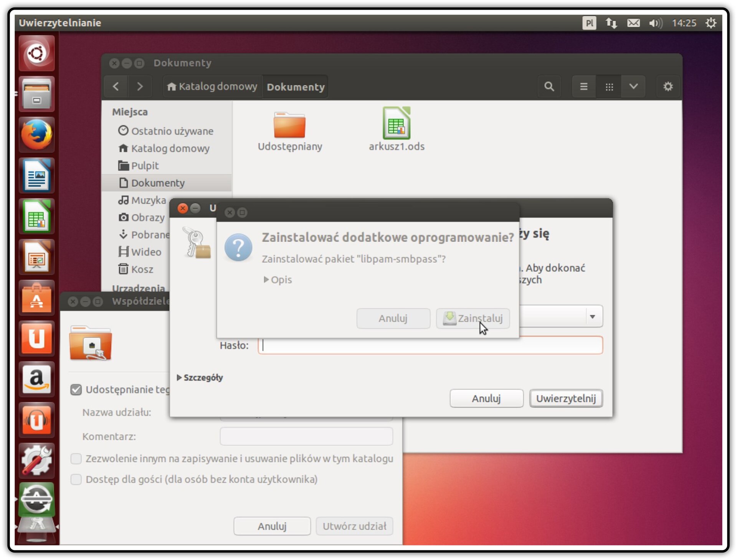737x560 pixels.
Task: Click the Katalog domowy breadcrumb
Action: click(x=212, y=87)
